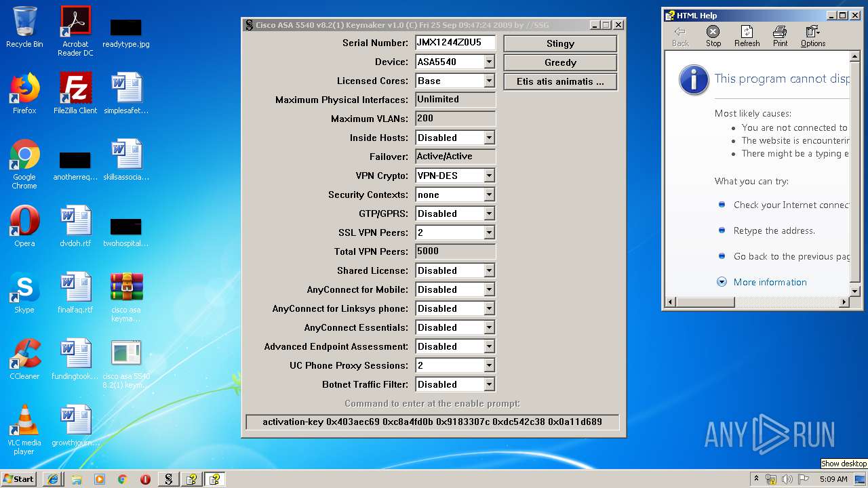Open the SSL VPN Peers dropdown
Screen dimensions: 868x488
(x=490, y=232)
